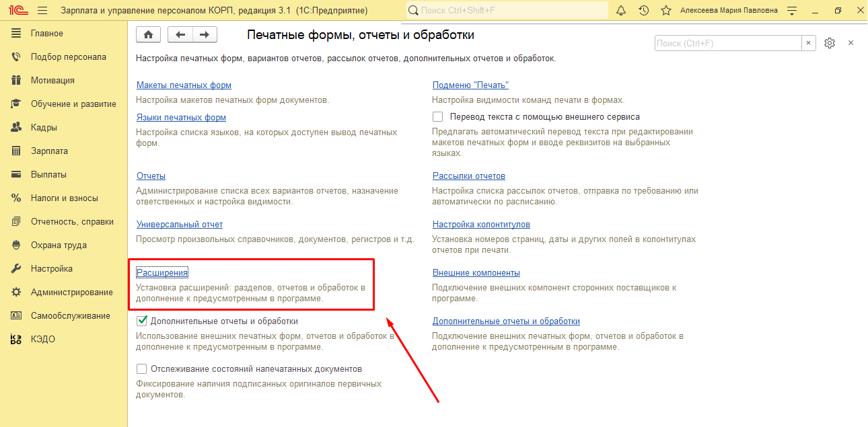Viewport: 868px width, 427px height.
Task: Open the Рассылки отчетов link
Action: 468,176
